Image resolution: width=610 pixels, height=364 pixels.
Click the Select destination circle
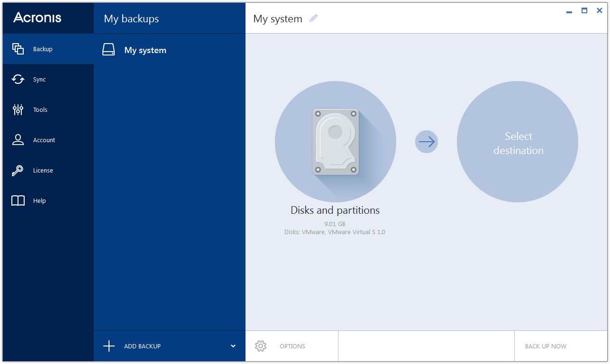pos(518,142)
